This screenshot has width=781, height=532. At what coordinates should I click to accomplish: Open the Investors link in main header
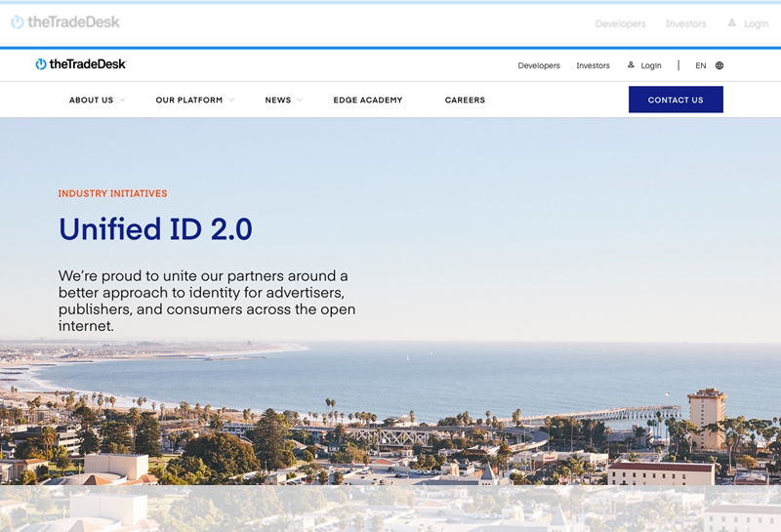[x=593, y=65]
